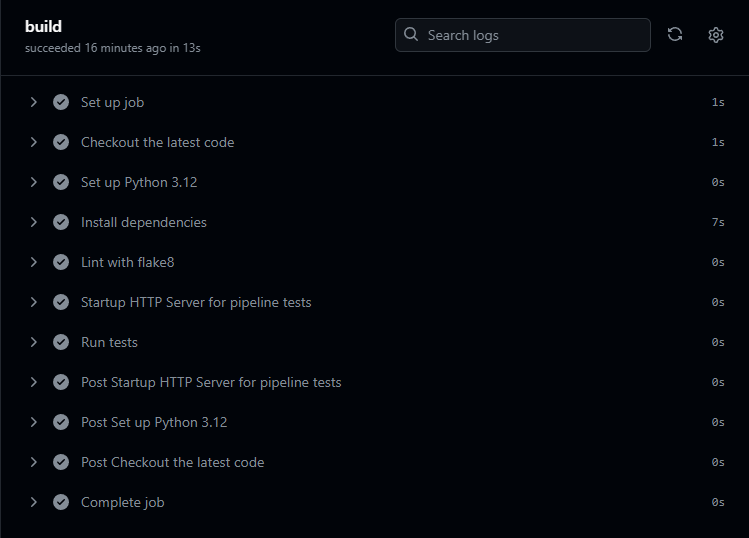Screen dimensions: 749x538
Task: Open Post Startup HTTP Server step row
Action: [211, 382]
